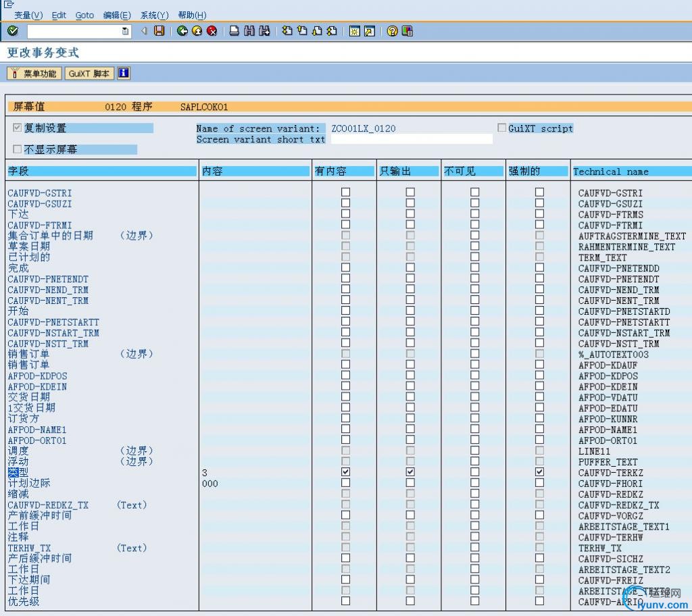Viewport: 692px width, 616px height.
Task: Collapse command field with left triangle
Action: point(144,30)
